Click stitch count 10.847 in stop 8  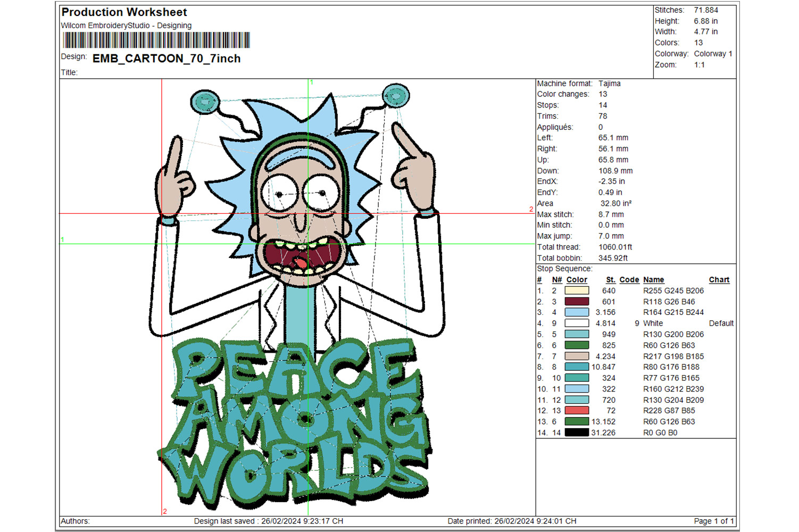click(603, 367)
